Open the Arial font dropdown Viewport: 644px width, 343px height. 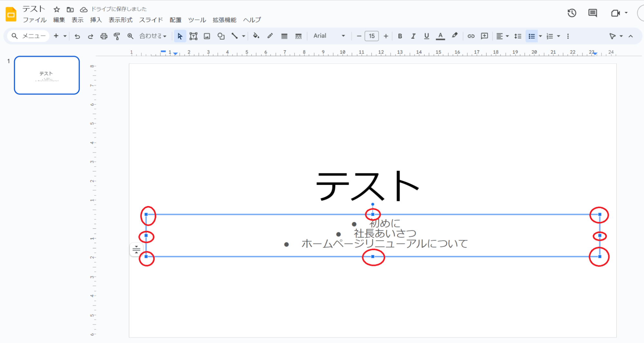tap(329, 36)
